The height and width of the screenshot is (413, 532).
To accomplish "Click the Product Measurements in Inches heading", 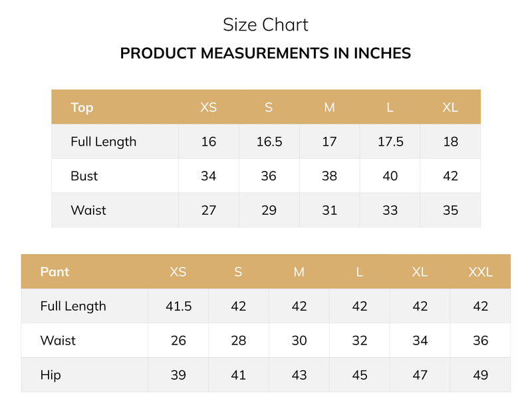I will pos(265,53).
